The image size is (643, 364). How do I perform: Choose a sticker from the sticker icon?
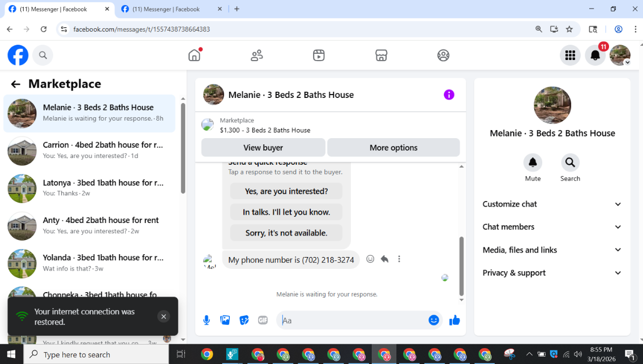244,320
